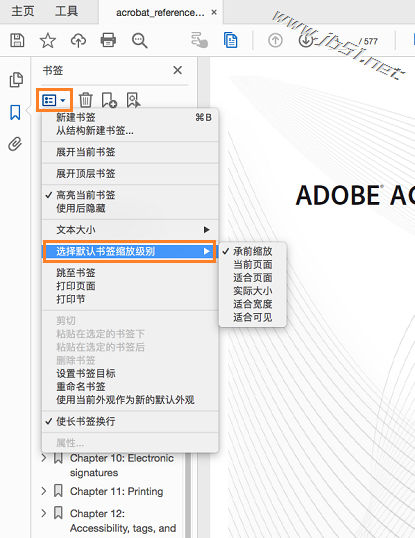Click the magnifier search icon
Viewport: 415px width, 538px height.
140,40
